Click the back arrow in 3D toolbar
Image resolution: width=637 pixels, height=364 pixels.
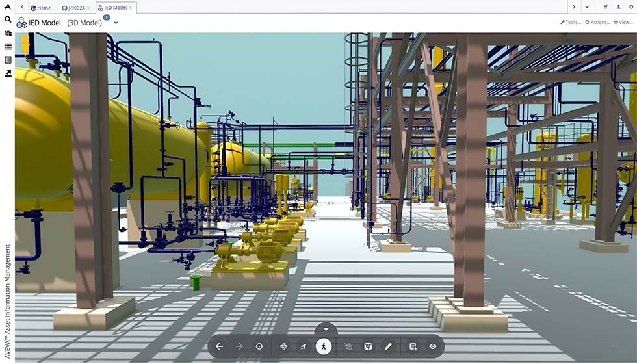coord(220,346)
